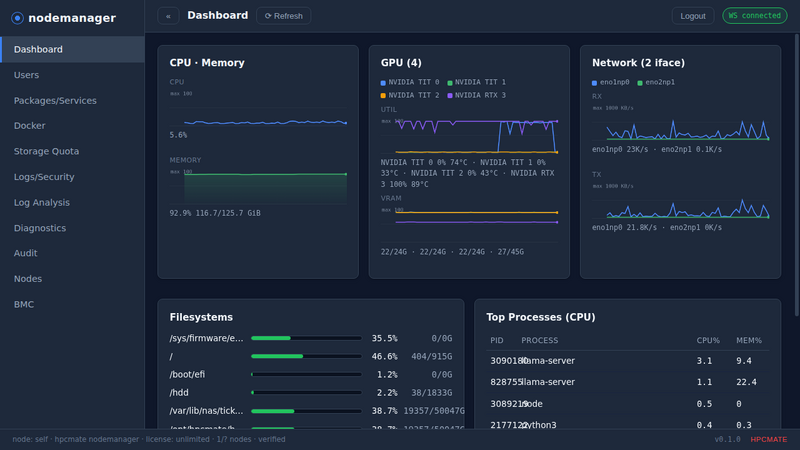Select the node process row

click(x=628, y=404)
